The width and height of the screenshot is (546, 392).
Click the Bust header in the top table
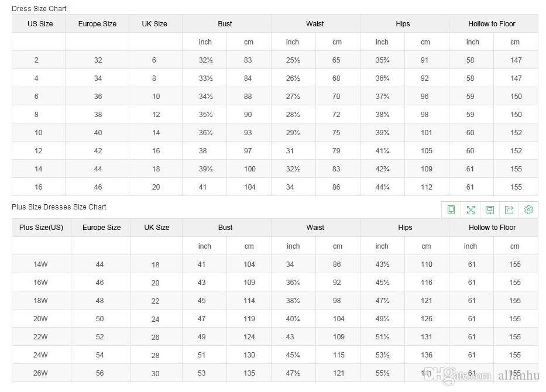coord(225,24)
